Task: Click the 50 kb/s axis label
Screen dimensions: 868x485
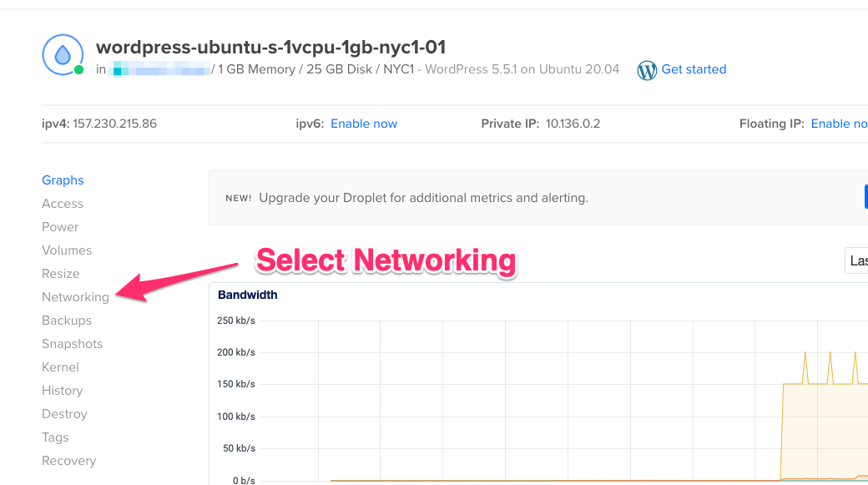Action: (240, 448)
